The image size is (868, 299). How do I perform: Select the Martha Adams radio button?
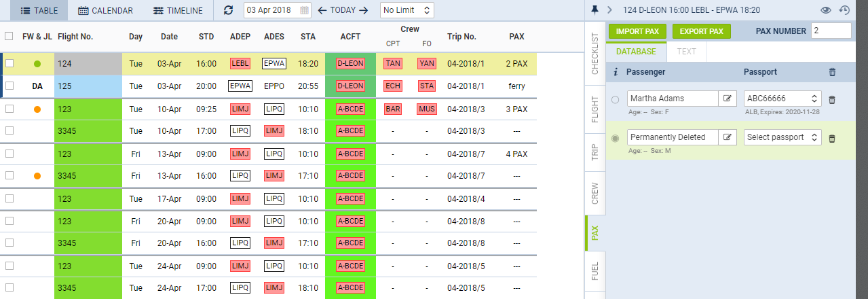(616, 99)
